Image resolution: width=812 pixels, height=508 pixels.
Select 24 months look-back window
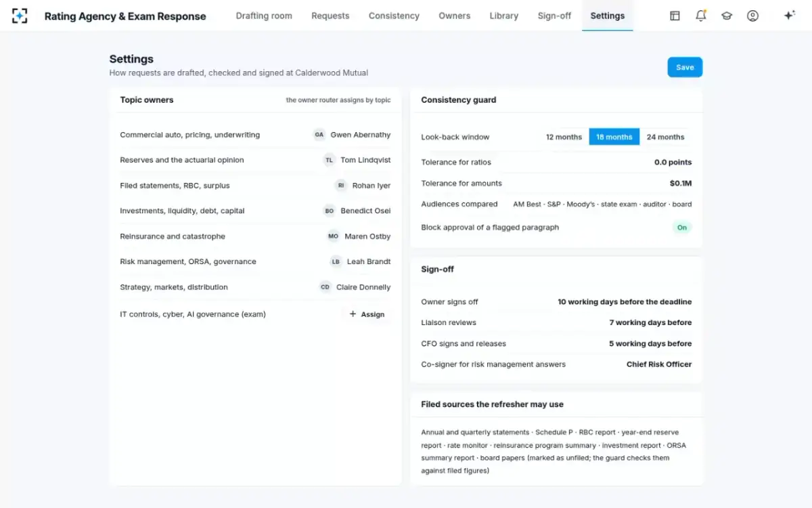665,137
